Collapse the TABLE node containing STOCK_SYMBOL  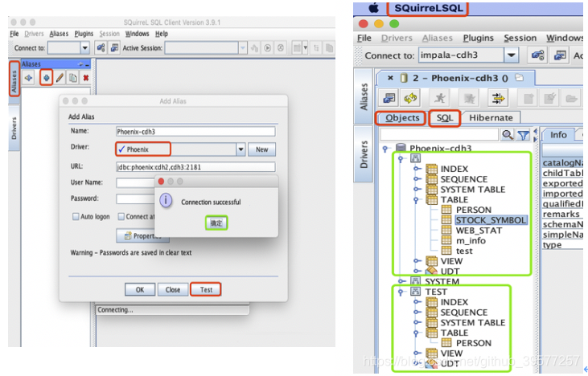tap(416, 200)
